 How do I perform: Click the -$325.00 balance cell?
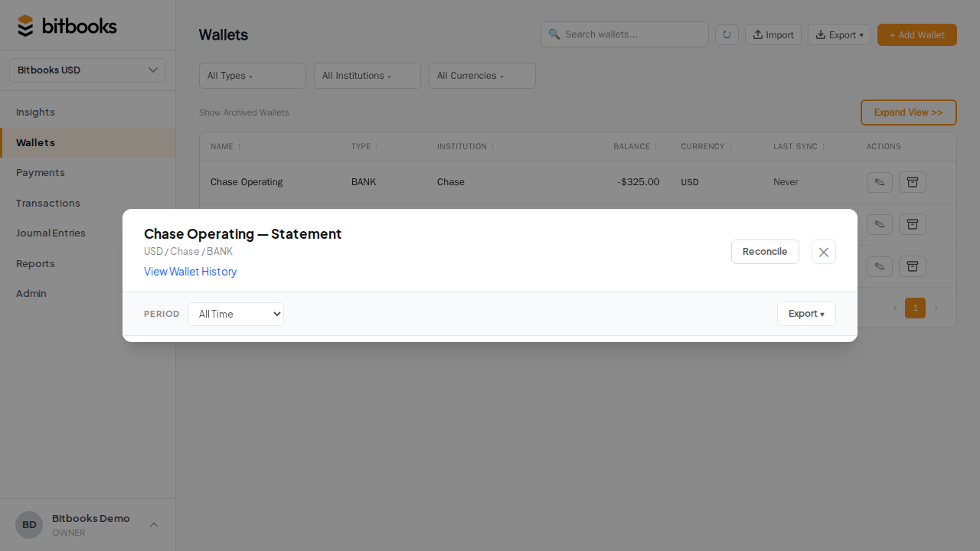pyautogui.click(x=638, y=182)
